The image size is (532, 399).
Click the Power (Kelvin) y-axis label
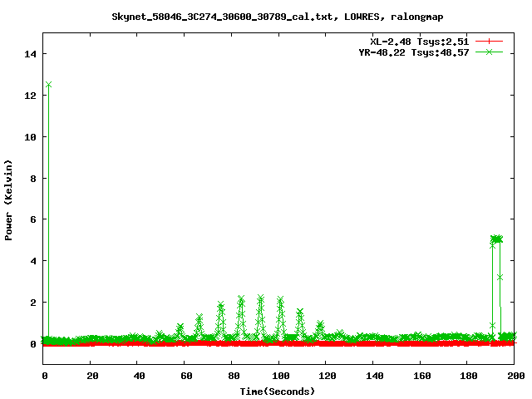click(x=8, y=200)
